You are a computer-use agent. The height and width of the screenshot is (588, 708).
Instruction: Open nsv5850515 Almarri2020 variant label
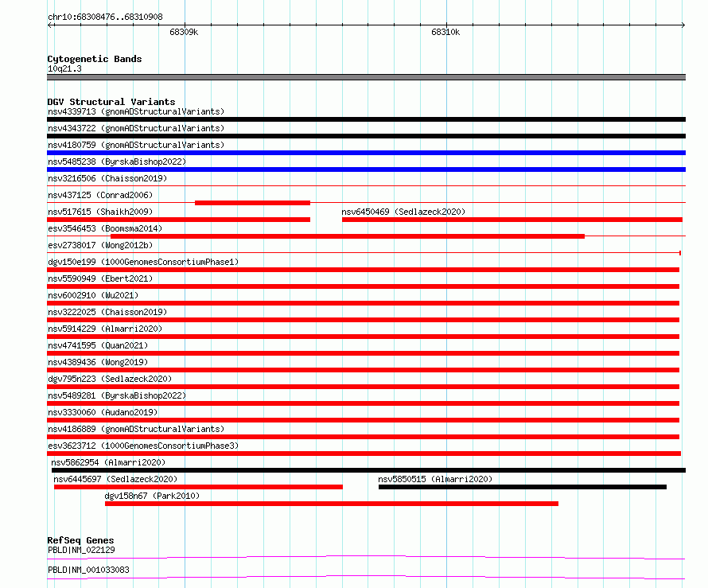(x=435, y=479)
